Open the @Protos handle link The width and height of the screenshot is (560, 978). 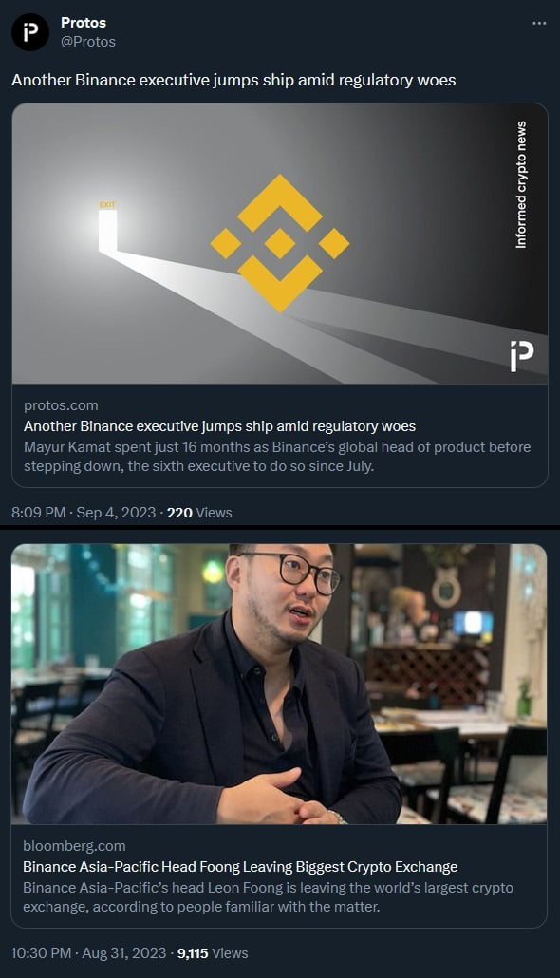click(x=88, y=42)
